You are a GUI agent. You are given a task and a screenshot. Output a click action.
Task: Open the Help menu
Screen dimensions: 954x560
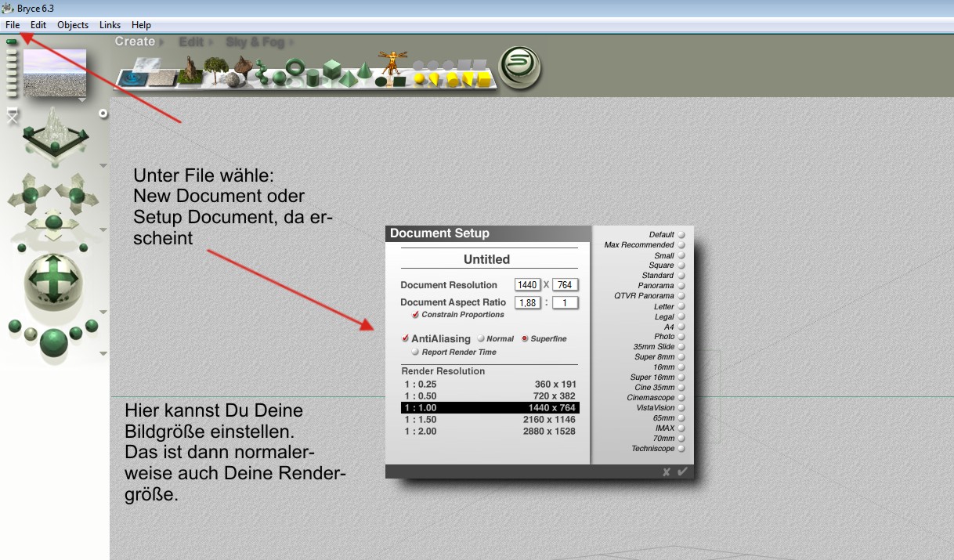click(141, 25)
